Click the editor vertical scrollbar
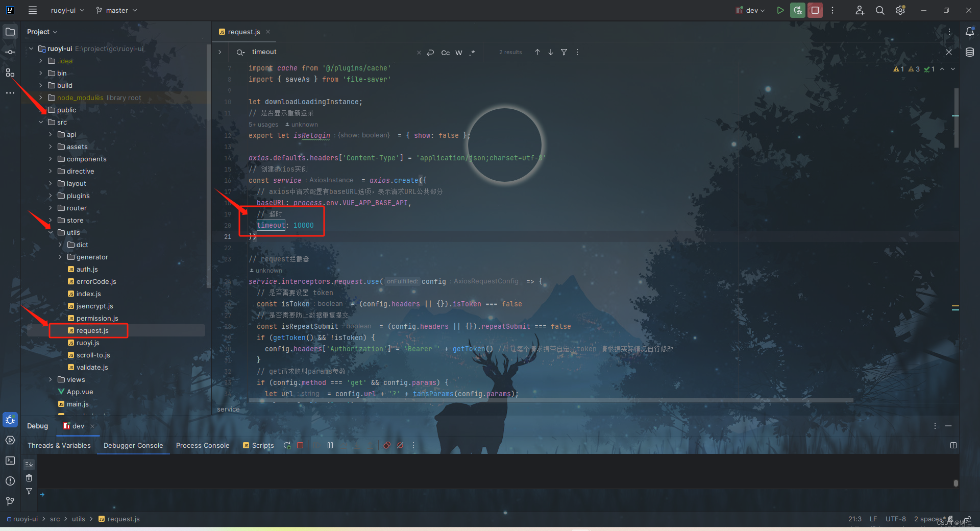 tap(956, 118)
